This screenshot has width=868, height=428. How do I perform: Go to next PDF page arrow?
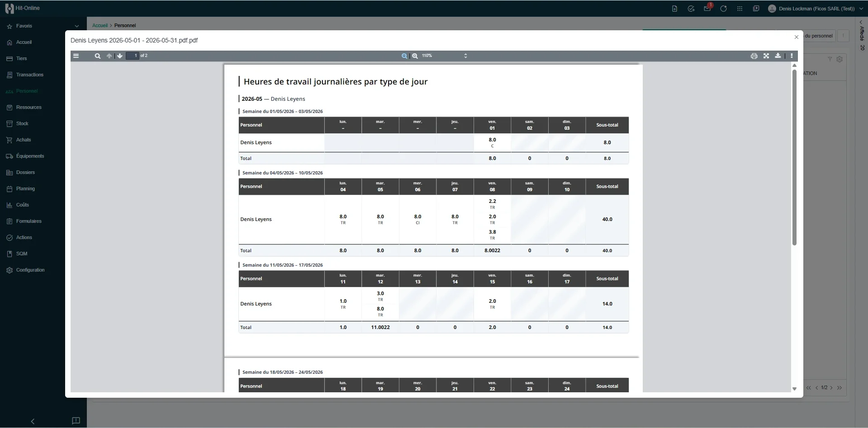tap(120, 56)
